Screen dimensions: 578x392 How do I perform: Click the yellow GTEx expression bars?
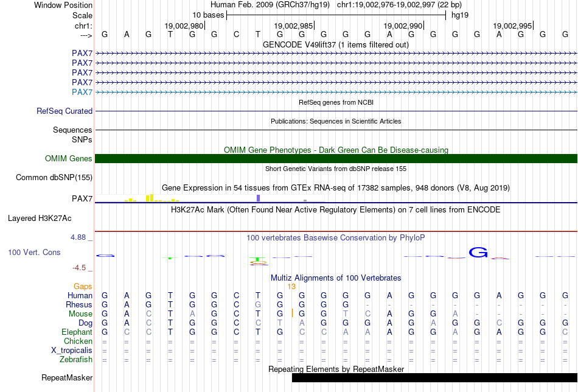point(151,198)
